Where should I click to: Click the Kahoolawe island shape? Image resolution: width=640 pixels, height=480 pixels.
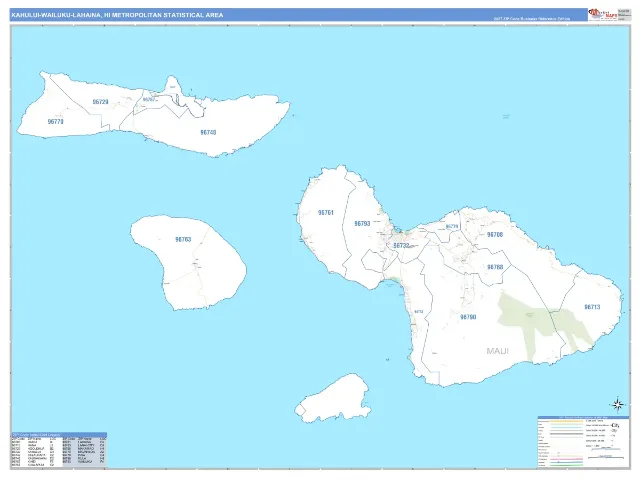(x=333, y=397)
